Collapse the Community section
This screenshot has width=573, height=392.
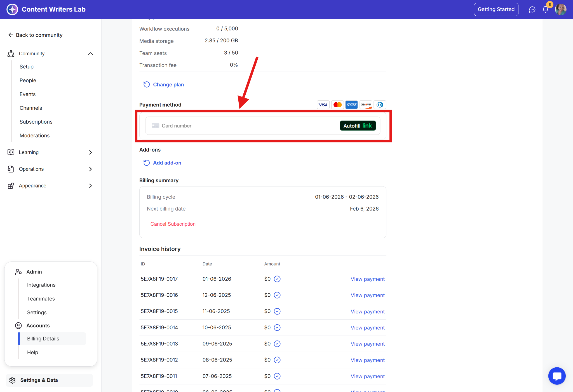(x=90, y=54)
